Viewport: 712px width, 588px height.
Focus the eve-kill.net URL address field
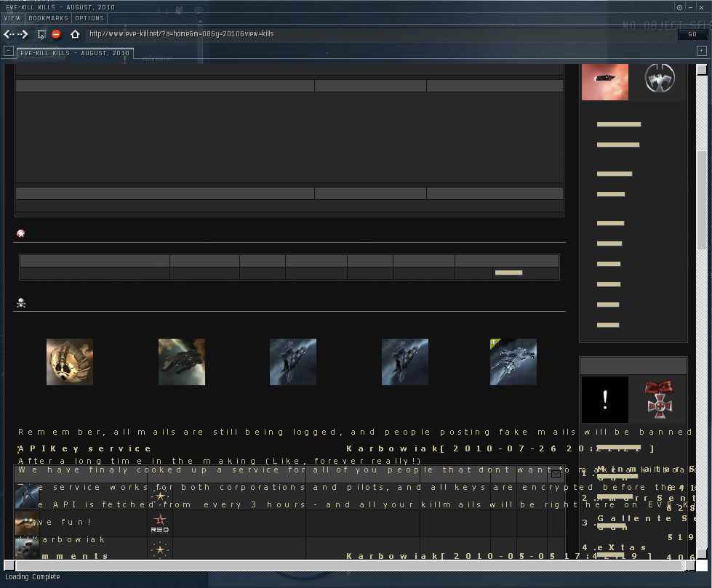tap(380, 34)
